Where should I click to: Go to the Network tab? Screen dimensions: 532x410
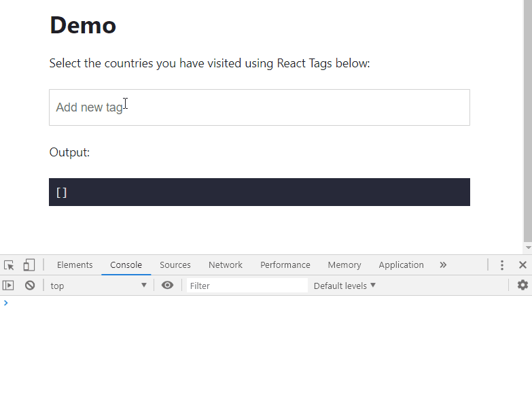pyautogui.click(x=226, y=265)
